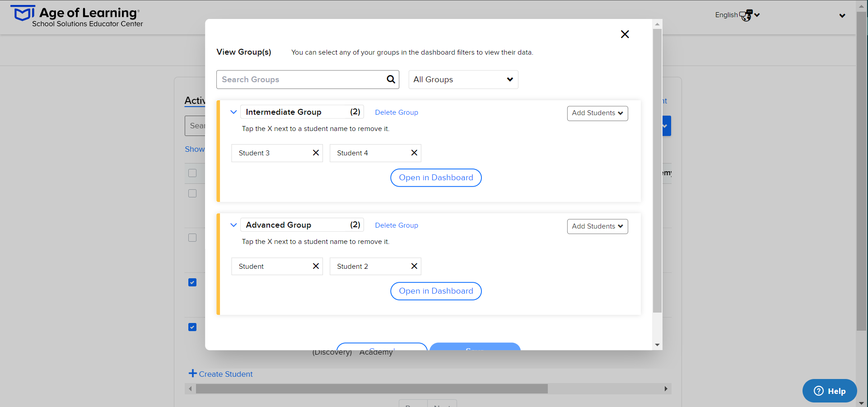Toggle the select-all header checkbox
This screenshot has height=407, width=868.
point(192,173)
